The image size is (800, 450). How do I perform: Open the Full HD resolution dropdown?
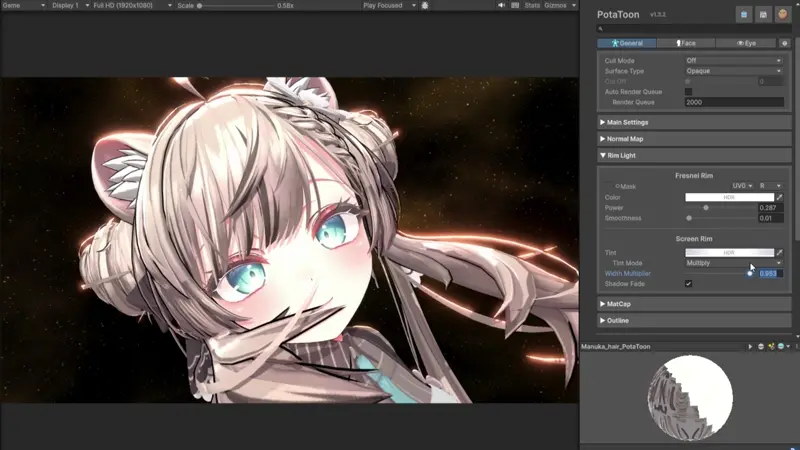pyautogui.click(x=132, y=5)
